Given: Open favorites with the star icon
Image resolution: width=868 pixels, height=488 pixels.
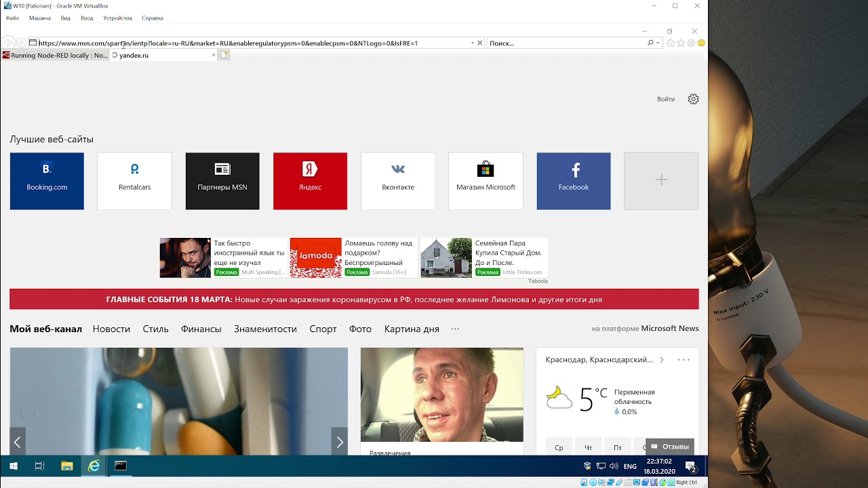Looking at the screenshot, I should click(x=681, y=43).
